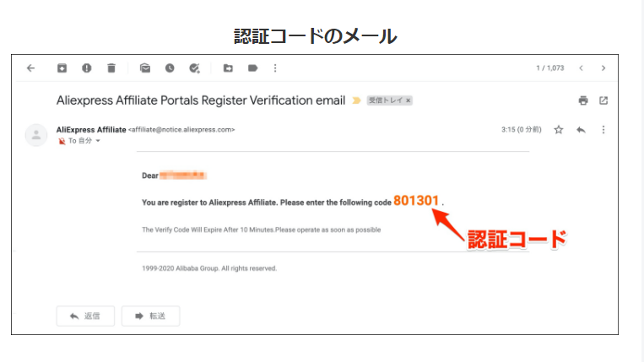The image size is (644, 362).
Task: Click the affiliate@notice.aliexpress.com address
Action: (x=181, y=130)
